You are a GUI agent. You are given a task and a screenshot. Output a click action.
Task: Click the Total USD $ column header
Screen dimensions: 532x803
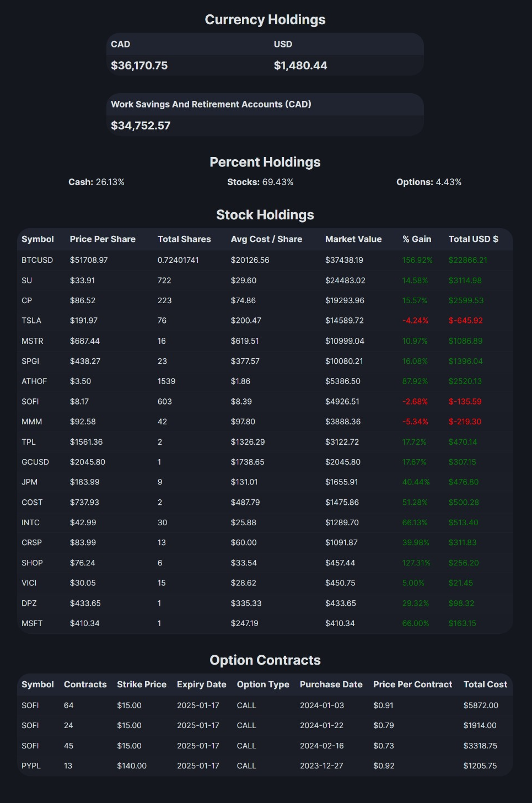(473, 239)
